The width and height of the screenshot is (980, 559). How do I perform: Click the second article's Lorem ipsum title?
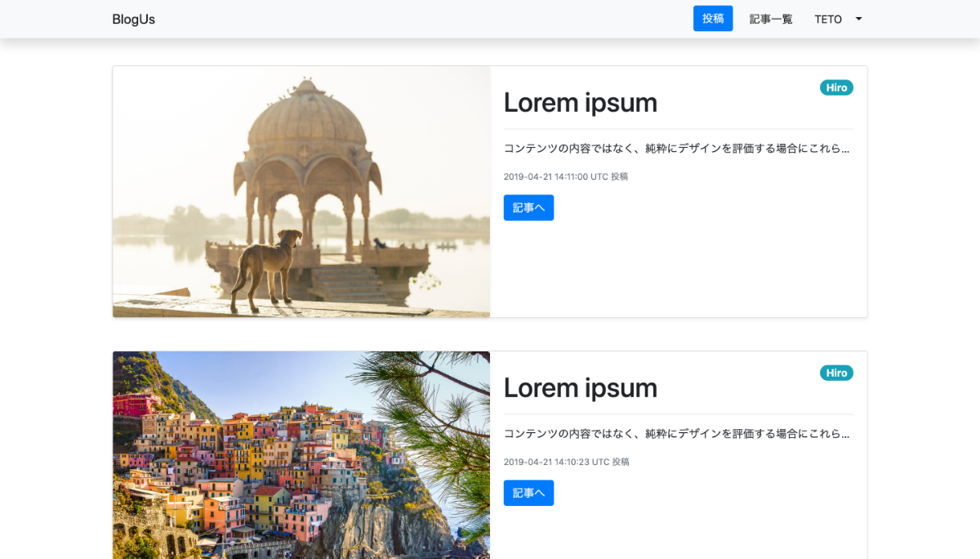click(x=580, y=388)
